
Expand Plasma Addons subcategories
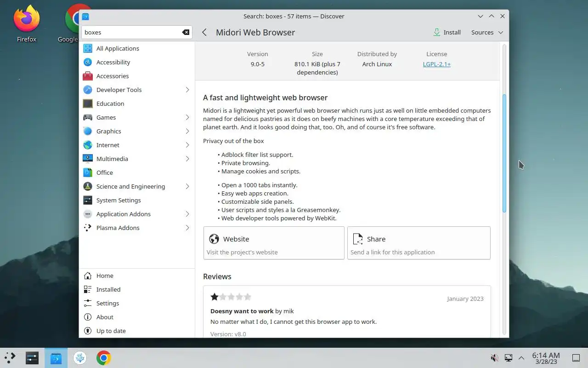point(187,228)
